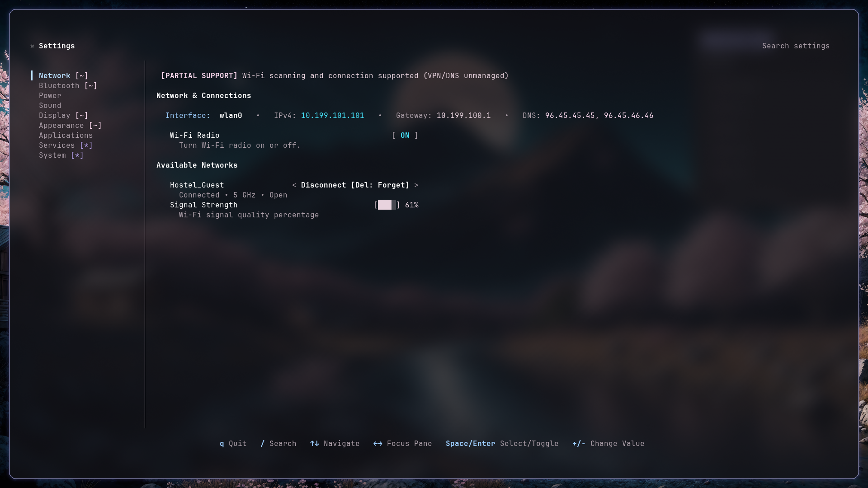Image resolution: width=868 pixels, height=488 pixels.
Task: Click the Wi-Fi Radio label
Action: 194,136
